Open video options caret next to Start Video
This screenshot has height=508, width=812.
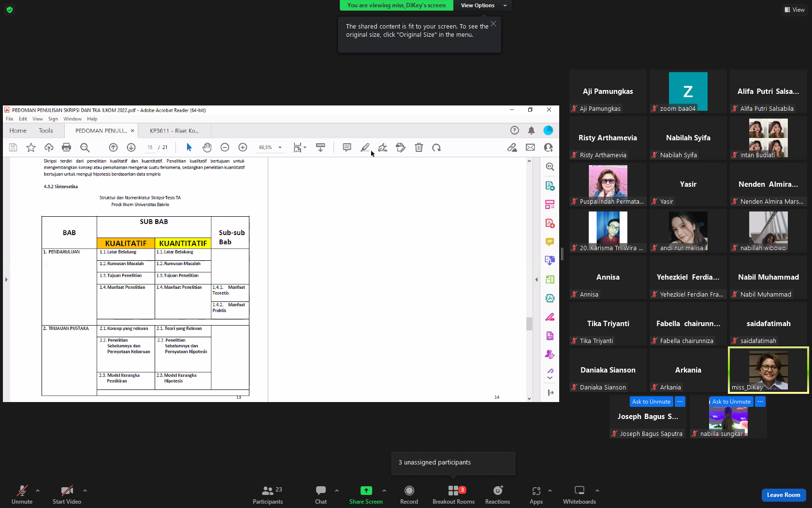pos(85,491)
